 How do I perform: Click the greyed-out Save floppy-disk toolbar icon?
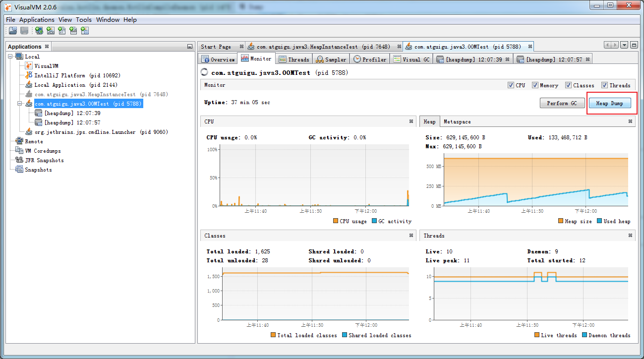pyautogui.click(x=24, y=31)
